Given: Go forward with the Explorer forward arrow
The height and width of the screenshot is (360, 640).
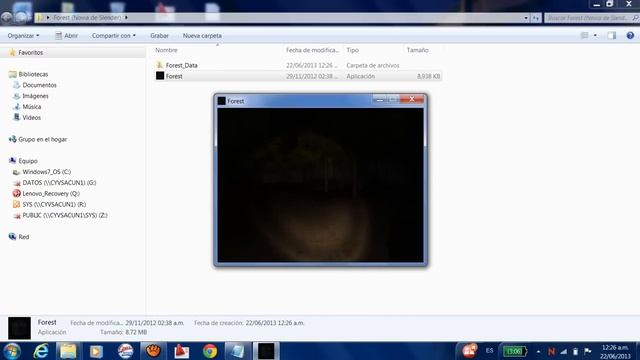Looking at the screenshot, I should (x=22, y=18).
